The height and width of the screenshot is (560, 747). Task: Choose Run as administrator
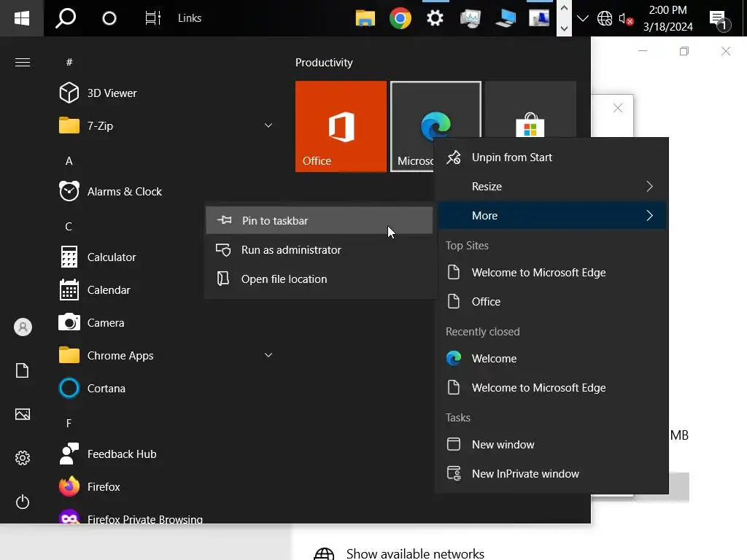[x=320, y=250]
